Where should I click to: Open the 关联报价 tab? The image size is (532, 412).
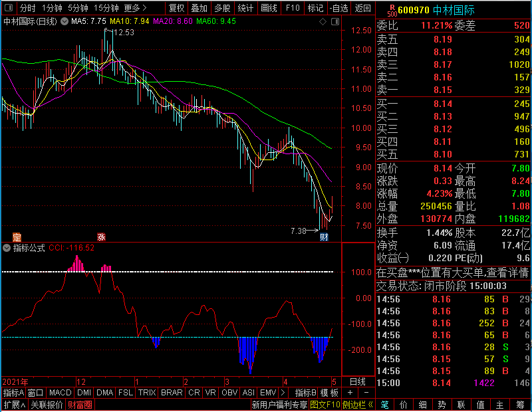pos(47,405)
